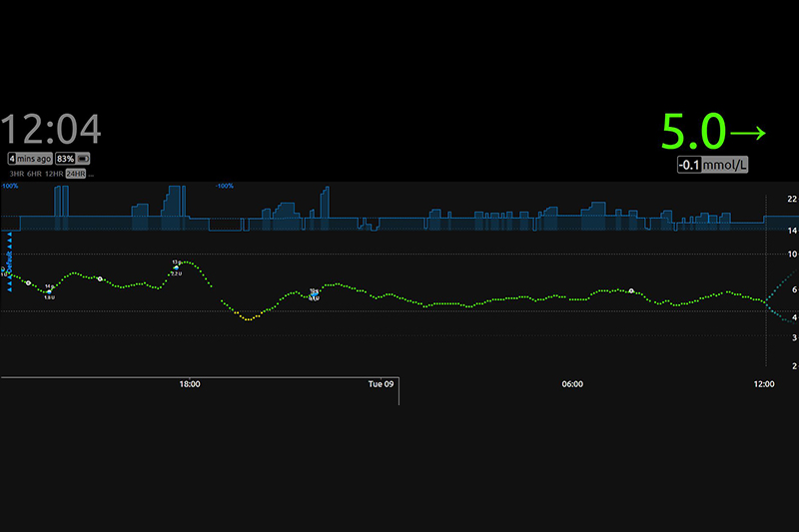Open the 1.8 U bolus treatment marker

[49, 291]
